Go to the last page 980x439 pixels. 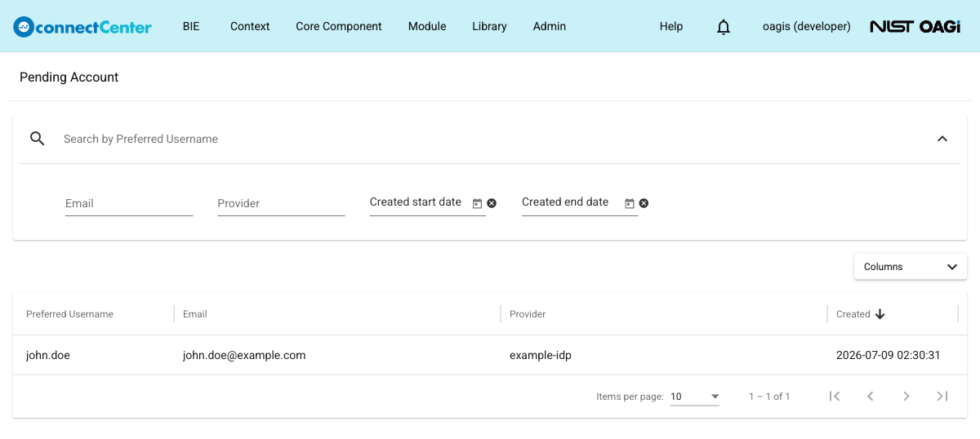pos(942,397)
